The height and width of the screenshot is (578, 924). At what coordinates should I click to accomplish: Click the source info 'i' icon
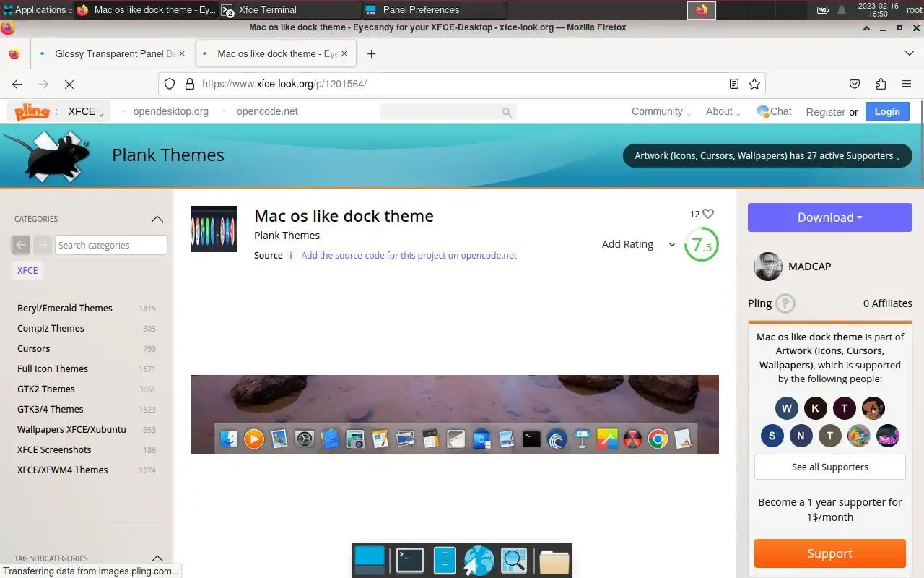pyautogui.click(x=291, y=255)
